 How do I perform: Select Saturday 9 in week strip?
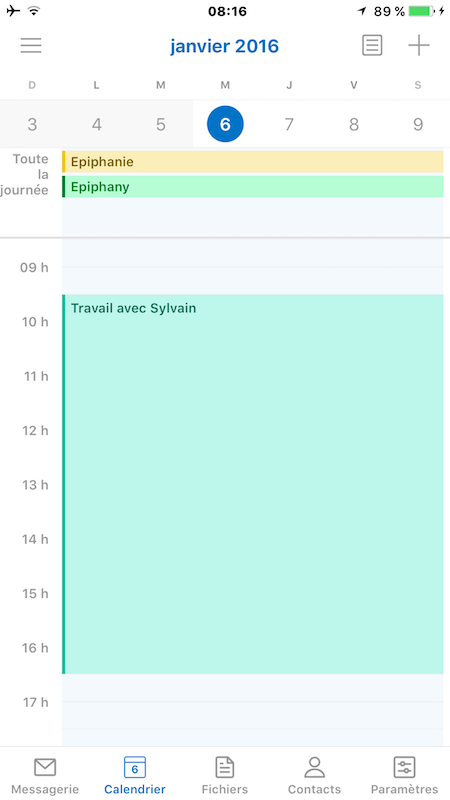coord(418,124)
